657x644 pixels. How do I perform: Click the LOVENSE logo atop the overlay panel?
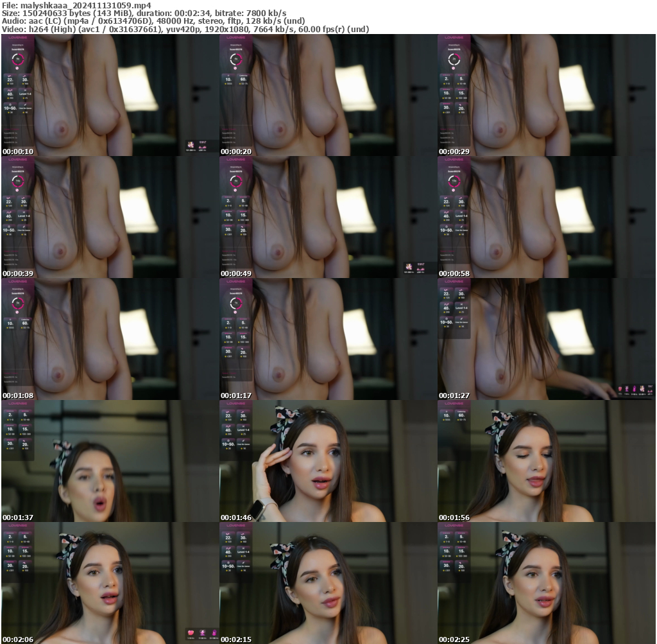(17, 37)
